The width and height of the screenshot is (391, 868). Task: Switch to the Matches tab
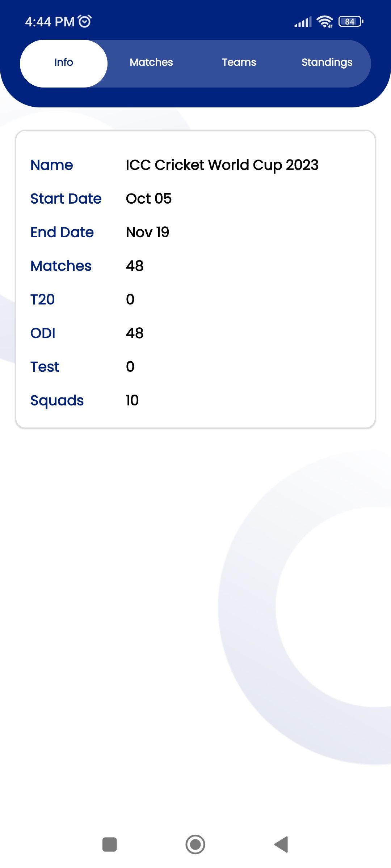tap(151, 63)
